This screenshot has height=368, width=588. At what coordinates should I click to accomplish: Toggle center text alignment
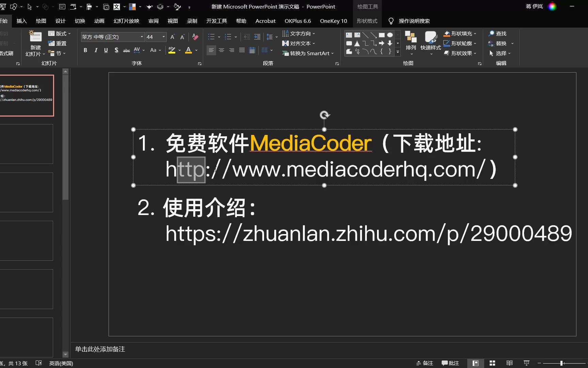222,50
